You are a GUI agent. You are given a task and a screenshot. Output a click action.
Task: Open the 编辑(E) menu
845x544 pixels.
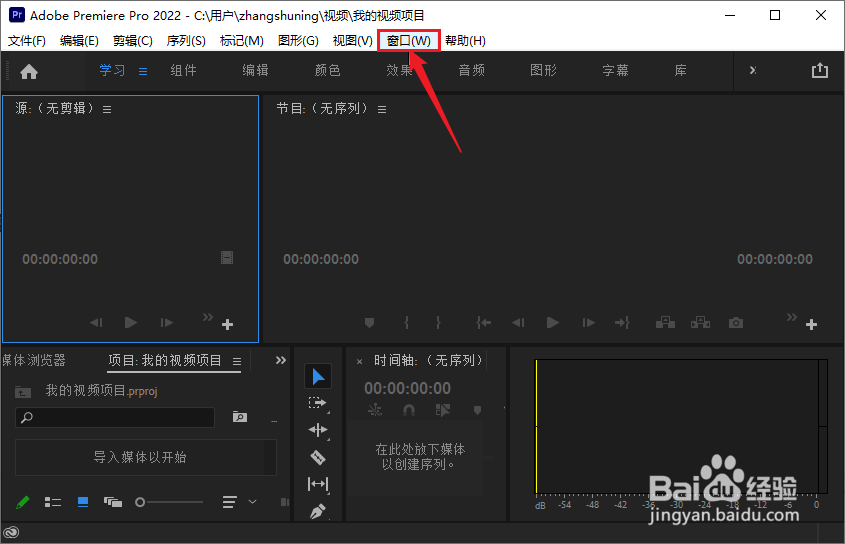pyautogui.click(x=79, y=41)
